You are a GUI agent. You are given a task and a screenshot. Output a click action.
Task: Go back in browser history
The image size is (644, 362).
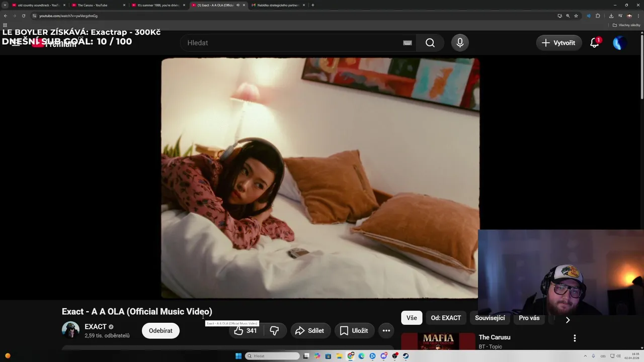coord(6,16)
